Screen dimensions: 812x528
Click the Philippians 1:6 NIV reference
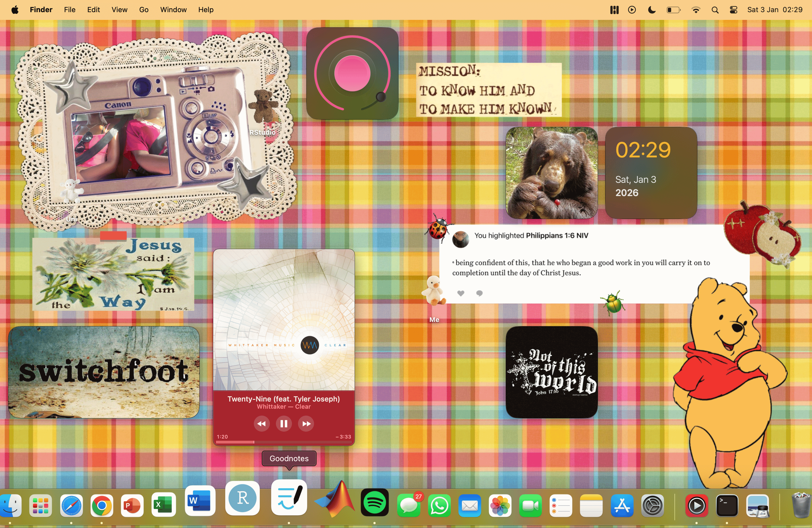[x=557, y=235]
